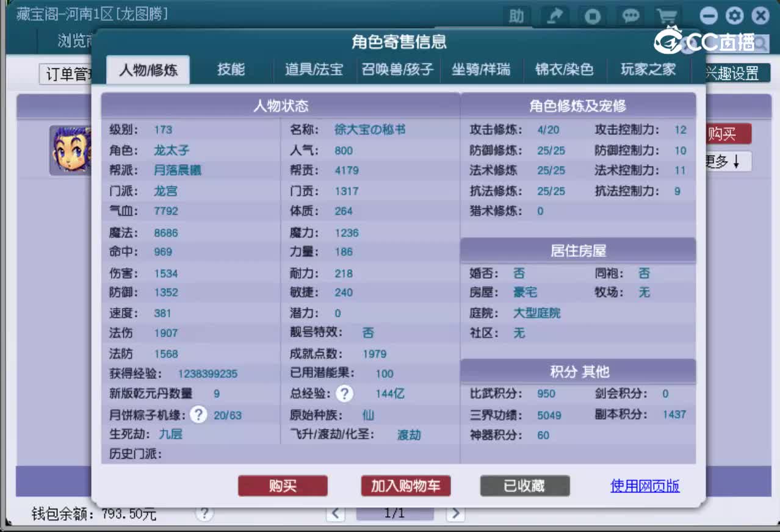Click the question mark next to 钱包余额
This screenshot has width=780, height=532.
pyautogui.click(x=204, y=514)
